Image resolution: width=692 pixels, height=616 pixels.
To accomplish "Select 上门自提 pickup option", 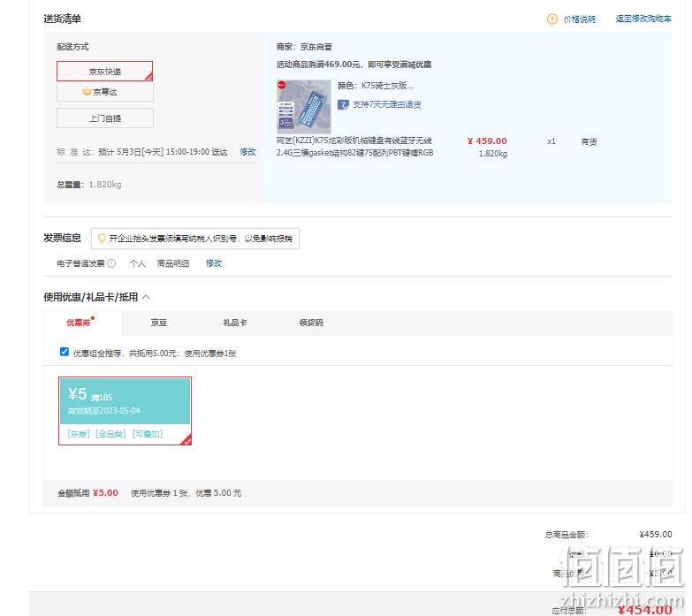I will tap(104, 118).
